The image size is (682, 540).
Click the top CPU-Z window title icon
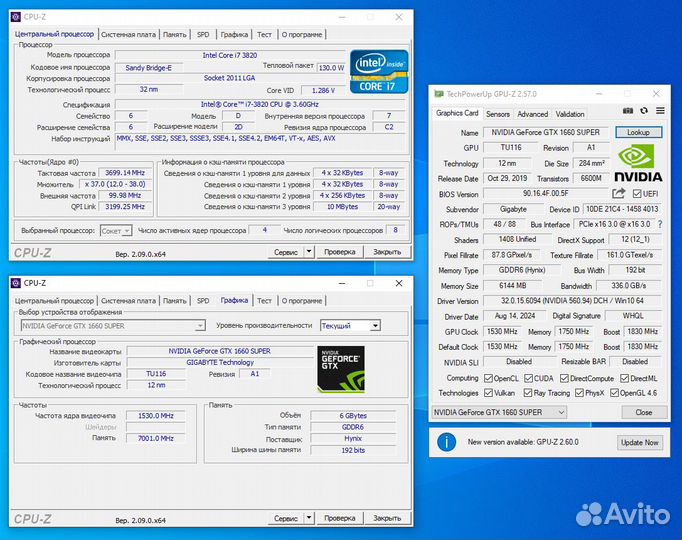[16, 17]
